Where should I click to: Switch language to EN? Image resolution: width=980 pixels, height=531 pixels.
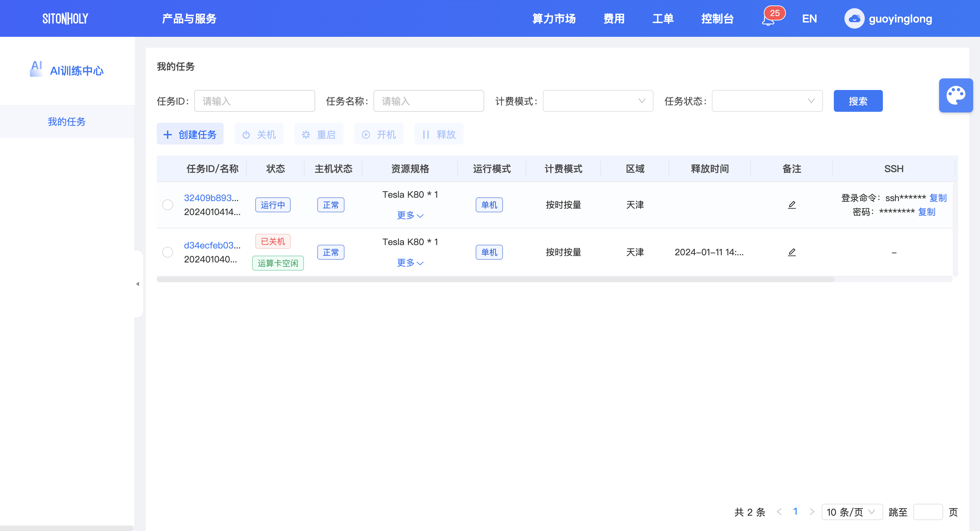click(810, 19)
